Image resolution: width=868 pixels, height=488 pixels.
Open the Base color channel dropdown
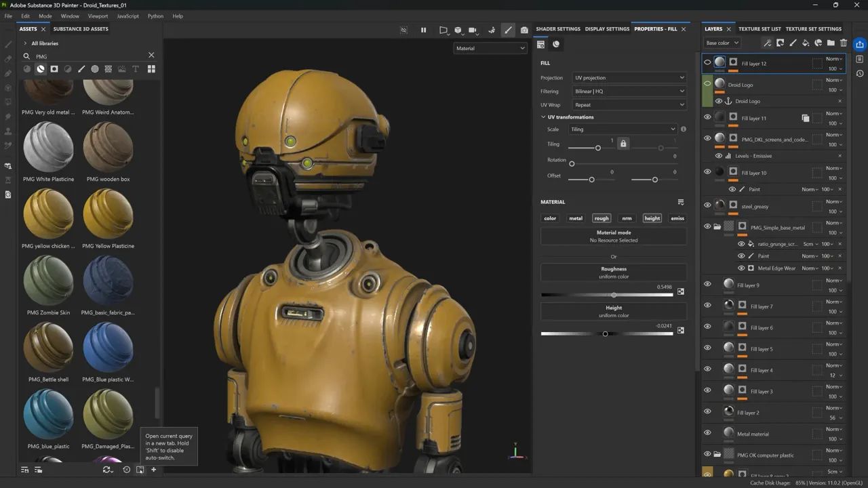pos(722,43)
